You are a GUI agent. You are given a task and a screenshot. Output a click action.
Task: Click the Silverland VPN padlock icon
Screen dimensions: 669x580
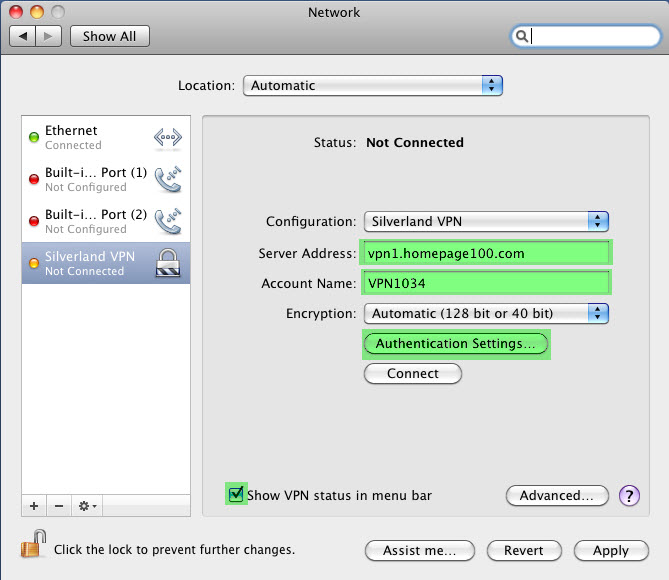[x=168, y=263]
